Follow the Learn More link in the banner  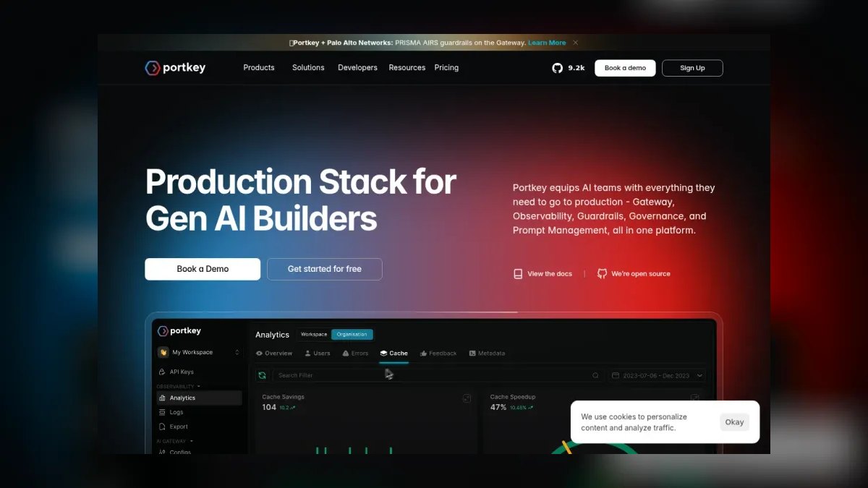tap(547, 43)
